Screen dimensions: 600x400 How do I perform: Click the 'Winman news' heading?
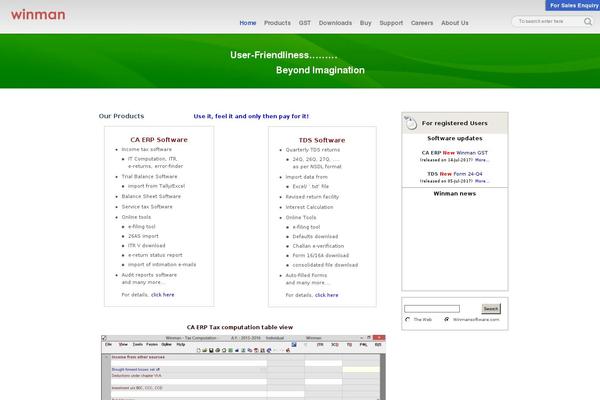[455, 194]
